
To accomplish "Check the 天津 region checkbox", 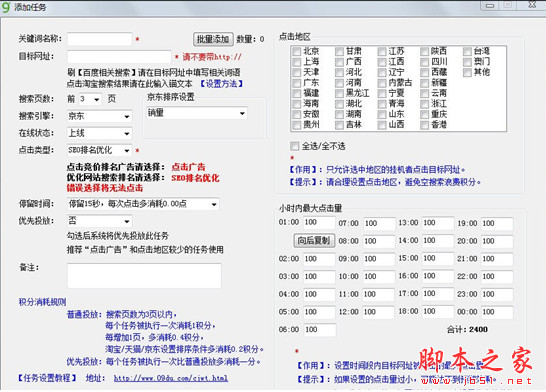I will [x=297, y=72].
